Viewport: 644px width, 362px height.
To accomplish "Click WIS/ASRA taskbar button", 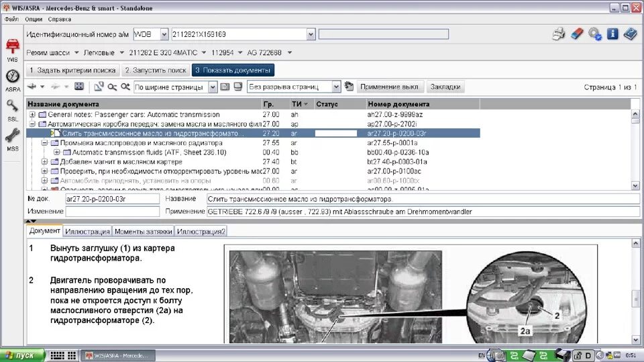I will click(118, 355).
